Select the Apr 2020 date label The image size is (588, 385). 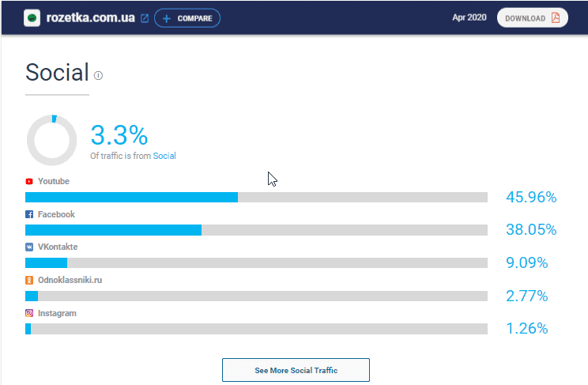pos(469,18)
